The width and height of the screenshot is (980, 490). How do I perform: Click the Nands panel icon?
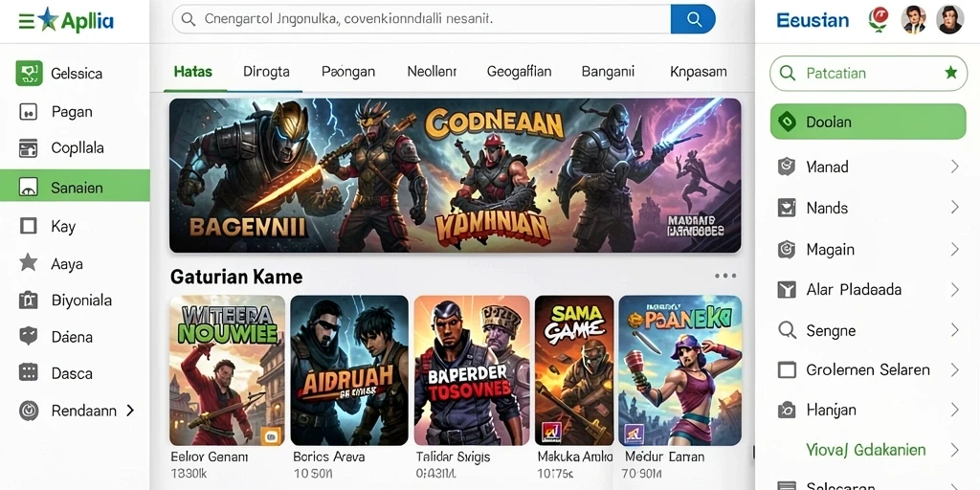(x=787, y=207)
